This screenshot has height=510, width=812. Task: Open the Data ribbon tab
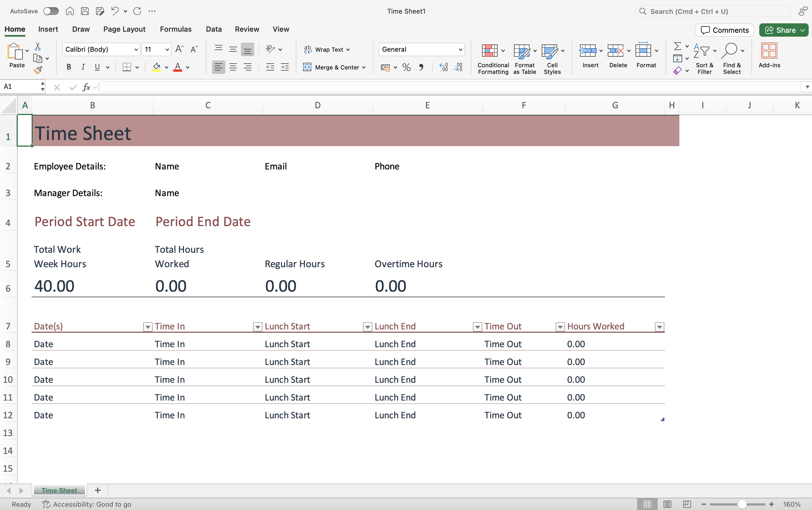(x=214, y=29)
